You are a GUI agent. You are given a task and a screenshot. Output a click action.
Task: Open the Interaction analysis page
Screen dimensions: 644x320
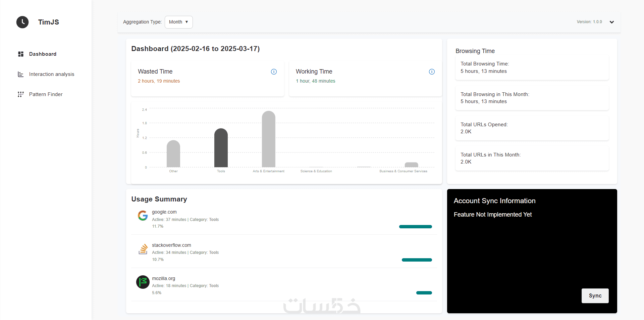[x=52, y=74]
